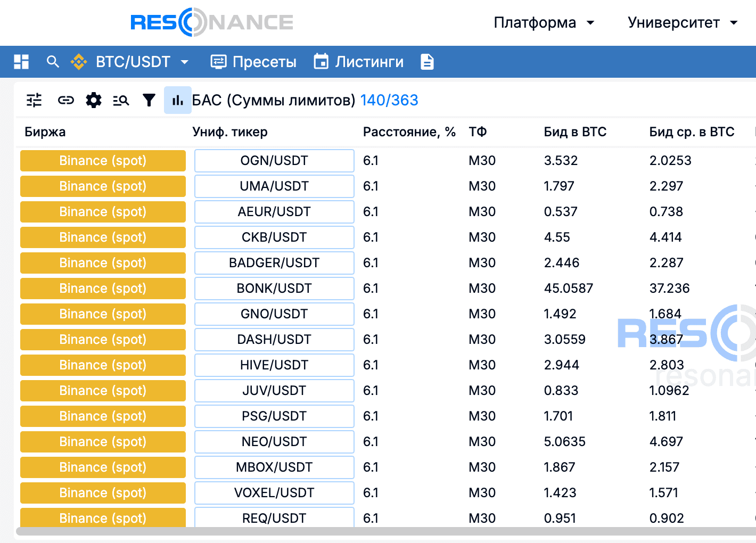Click the link chain icon
Viewport: 756px width, 543px height.
[x=66, y=100]
